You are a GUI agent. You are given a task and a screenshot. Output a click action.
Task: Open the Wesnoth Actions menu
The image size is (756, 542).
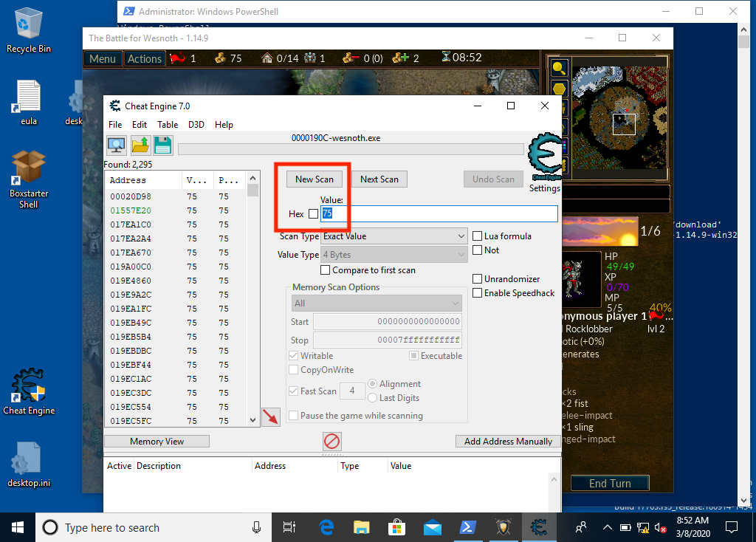tap(144, 58)
